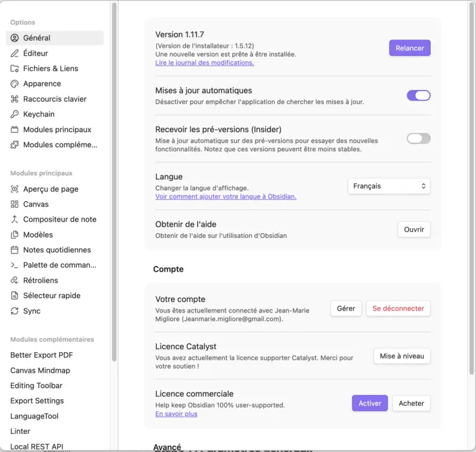Enable the pré-versions Insider toggle

(418, 138)
